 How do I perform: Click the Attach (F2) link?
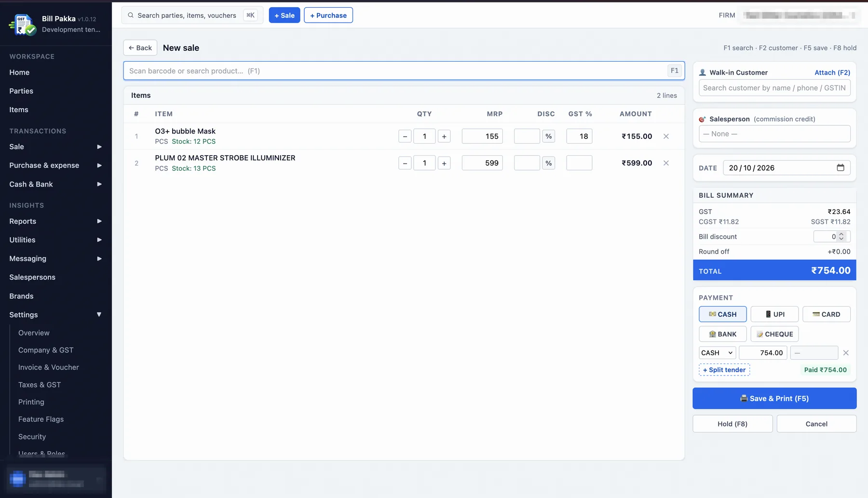coord(832,72)
